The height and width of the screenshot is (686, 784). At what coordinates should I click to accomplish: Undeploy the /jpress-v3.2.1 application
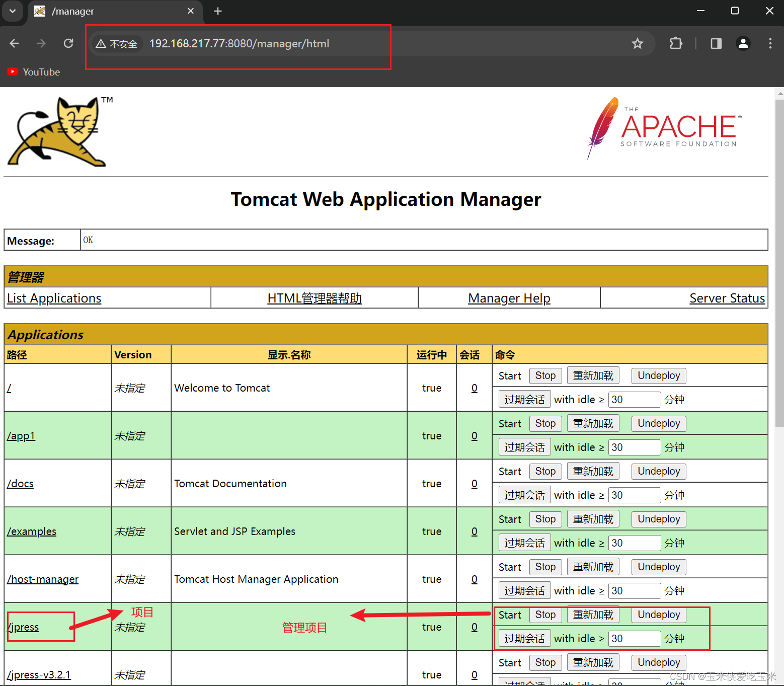pos(659,662)
